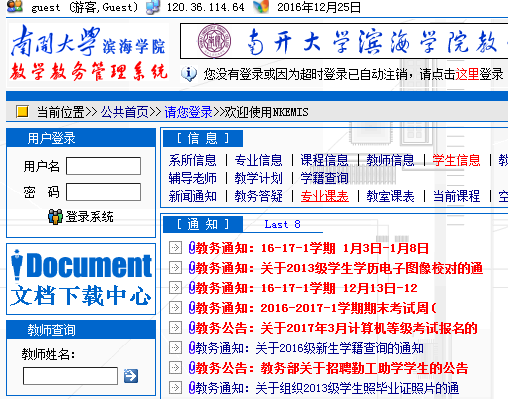The height and width of the screenshot is (399, 508).
Task: Click the blue info icon beside login notice
Action: coord(189,74)
